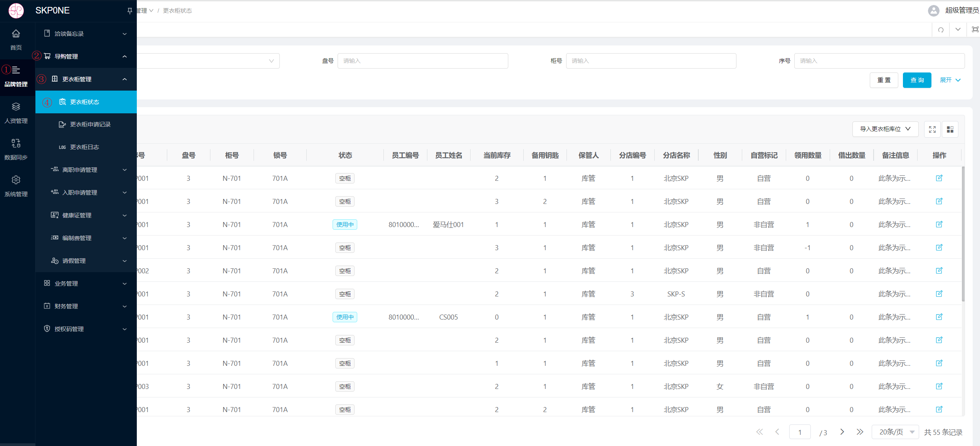Focus the 柜号 input field
This screenshot has height=446, width=980.
click(651, 61)
